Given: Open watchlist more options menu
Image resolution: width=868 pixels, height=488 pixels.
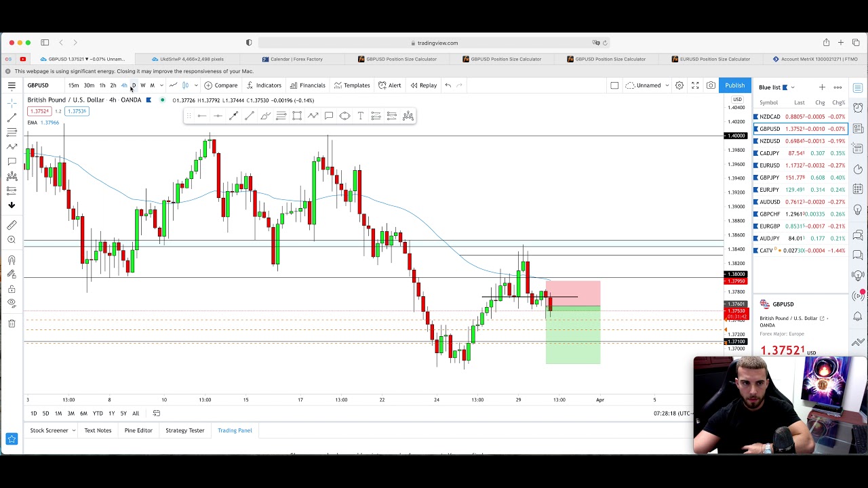Looking at the screenshot, I should pos(837,87).
